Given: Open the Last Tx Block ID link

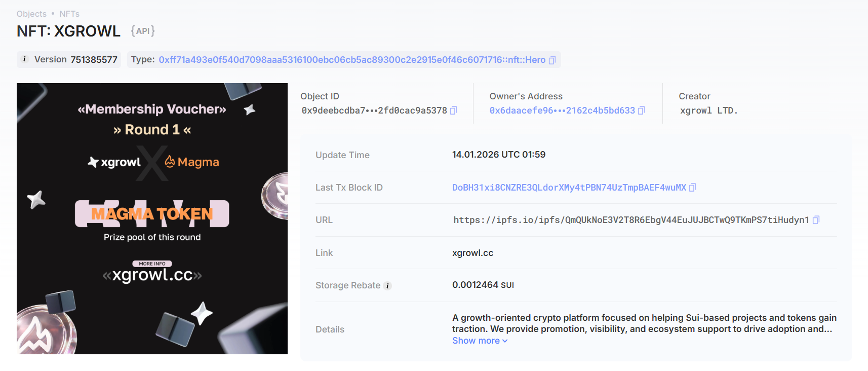Looking at the screenshot, I should (569, 188).
